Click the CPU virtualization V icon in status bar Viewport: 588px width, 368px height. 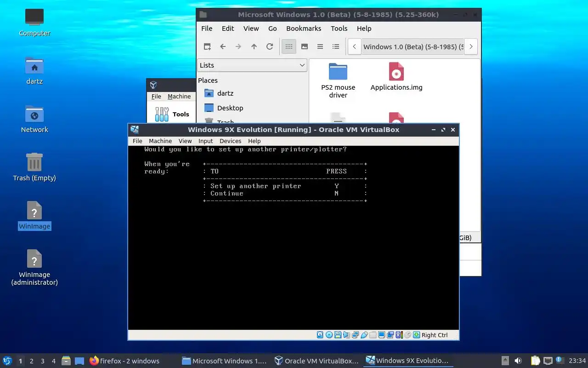pyautogui.click(x=399, y=335)
